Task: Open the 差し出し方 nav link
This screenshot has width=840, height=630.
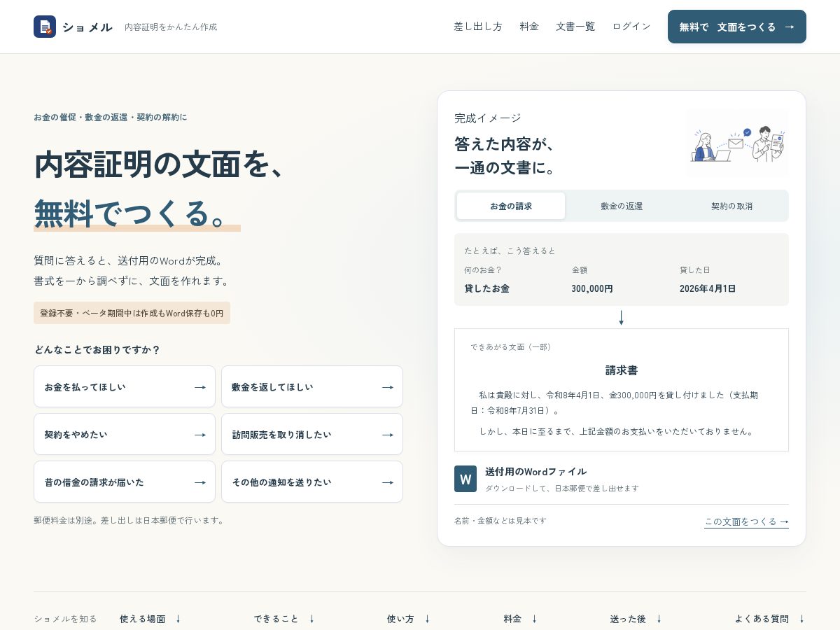Action: pos(478,27)
